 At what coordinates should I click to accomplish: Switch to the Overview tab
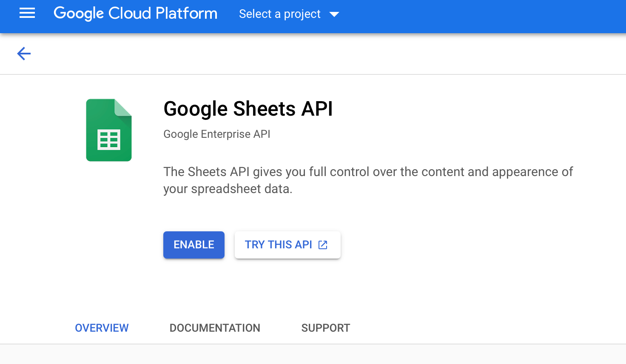pyautogui.click(x=102, y=328)
